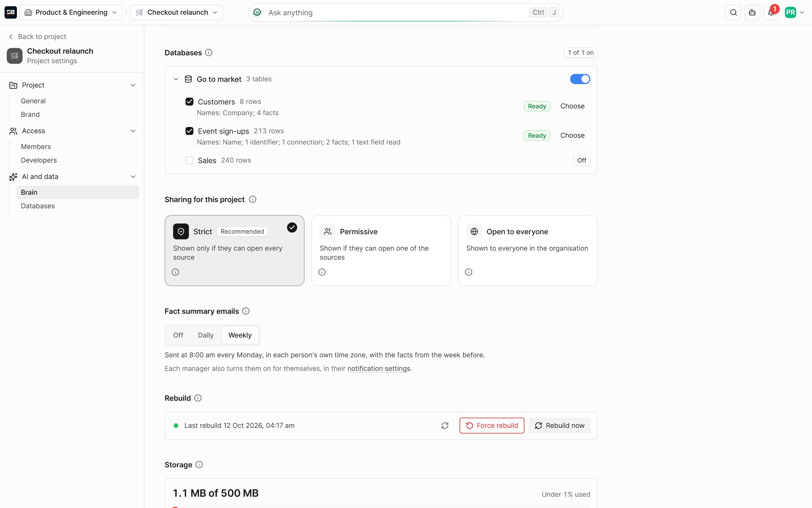Open the Members sidebar item

(x=78, y=147)
